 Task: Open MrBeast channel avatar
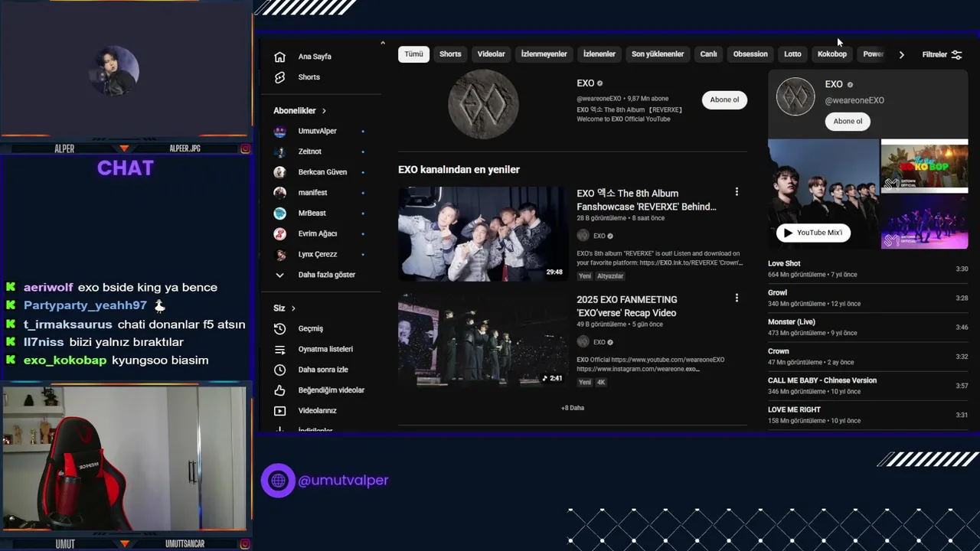click(280, 213)
